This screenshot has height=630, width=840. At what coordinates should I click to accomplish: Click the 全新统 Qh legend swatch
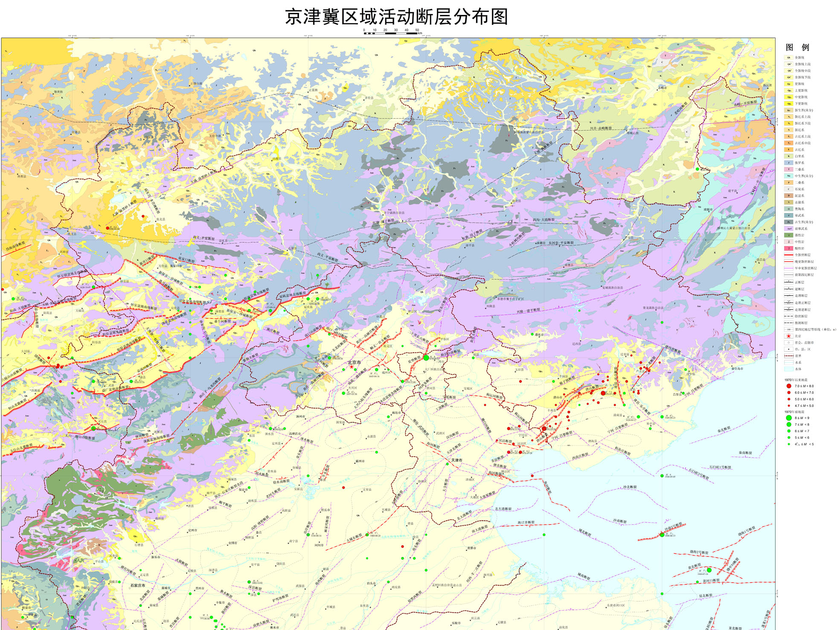coord(789,58)
